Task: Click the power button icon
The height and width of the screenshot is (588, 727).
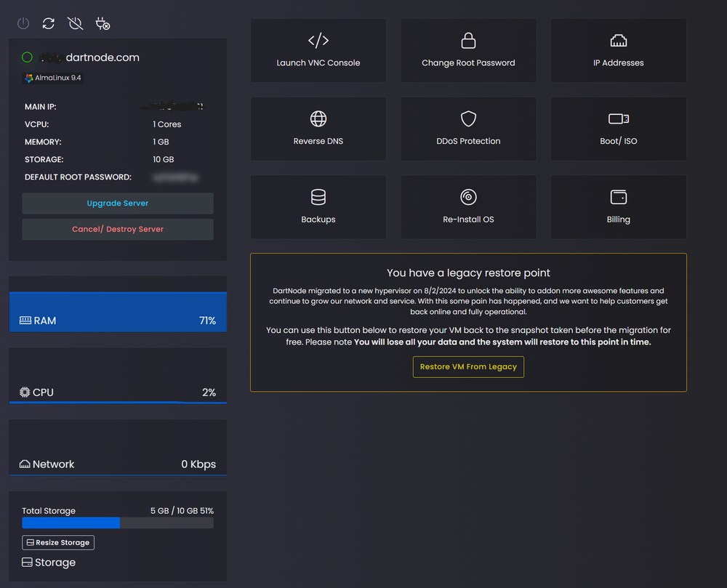Action: click(x=23, y=23)
